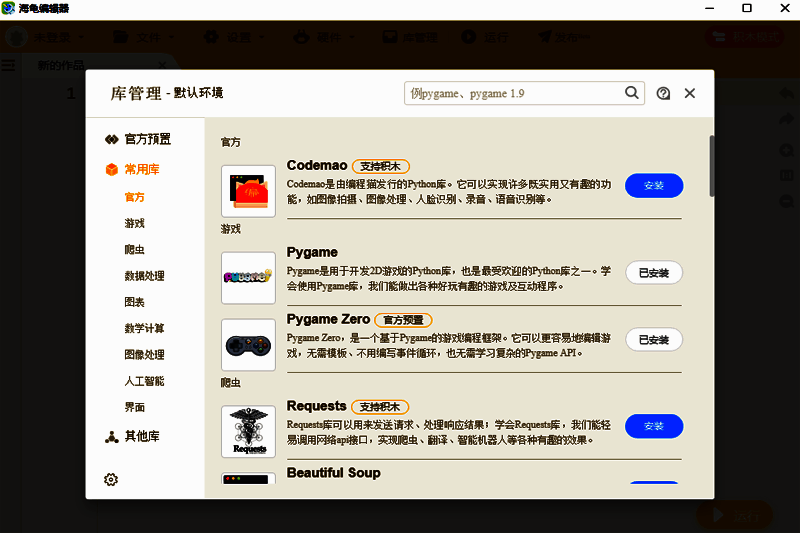Viewport: 800px width, 533px height.
Task: Open settings gear in the sidebar
Action: 111,479
